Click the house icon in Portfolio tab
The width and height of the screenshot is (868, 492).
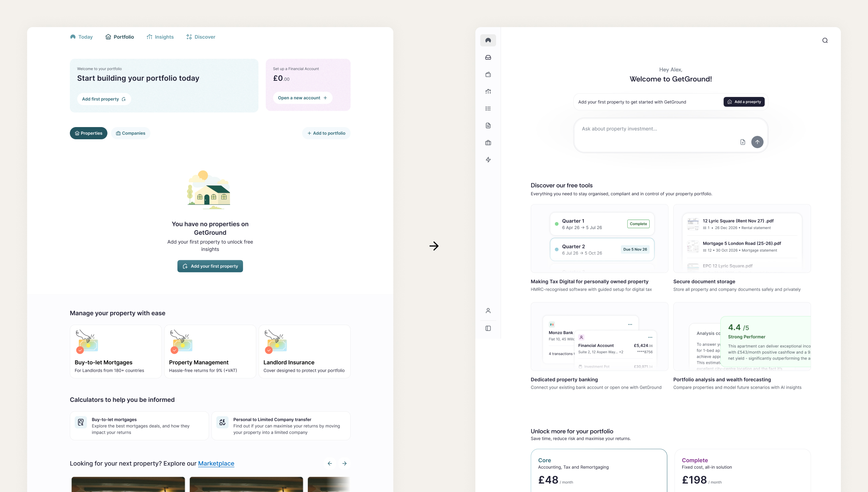click(x=108, y=37)
